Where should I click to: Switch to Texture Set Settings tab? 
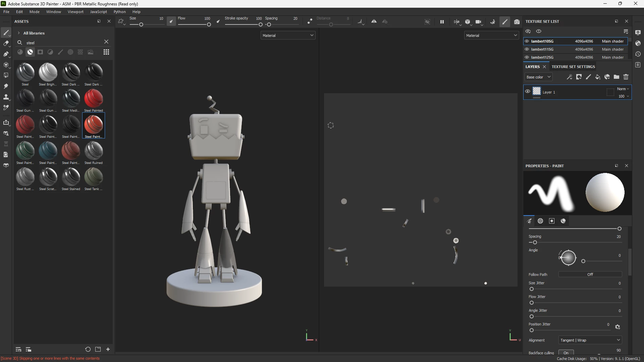click(x=573, y=67)
